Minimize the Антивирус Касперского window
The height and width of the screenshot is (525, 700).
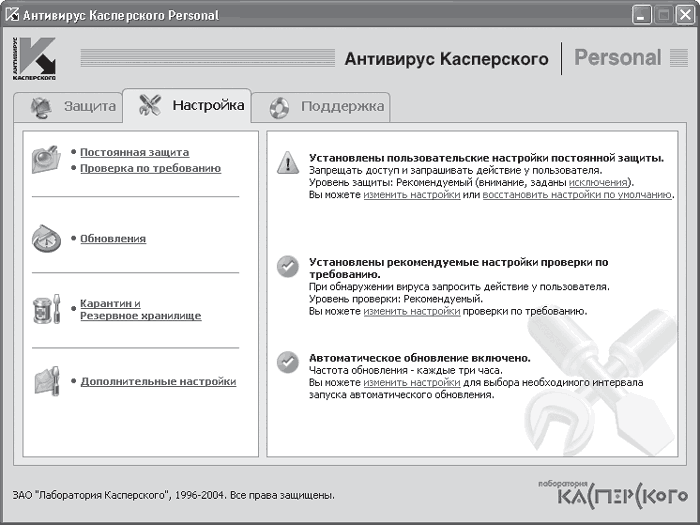(x=642, y=16)
